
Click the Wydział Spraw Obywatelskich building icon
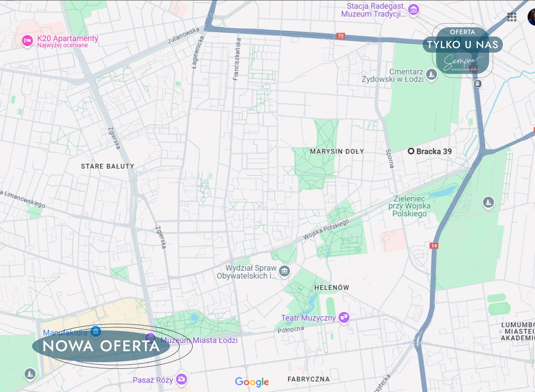[x=284, y=270]
